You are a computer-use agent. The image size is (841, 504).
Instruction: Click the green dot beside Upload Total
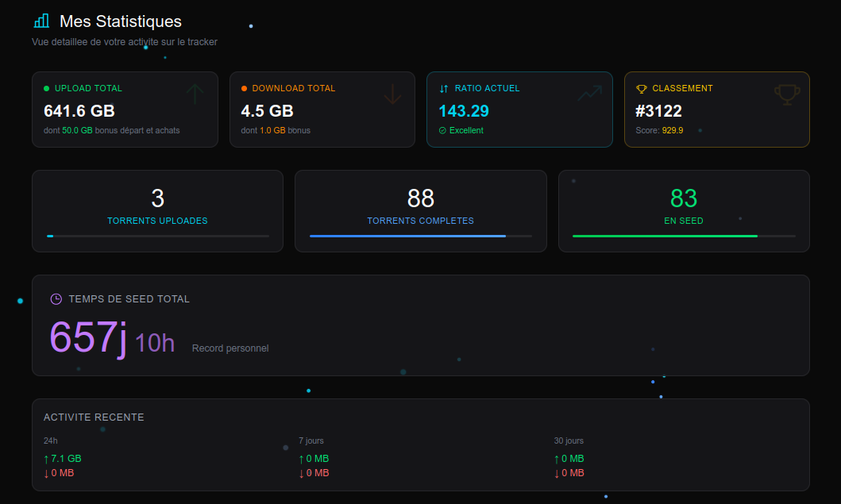pos(46,88)
